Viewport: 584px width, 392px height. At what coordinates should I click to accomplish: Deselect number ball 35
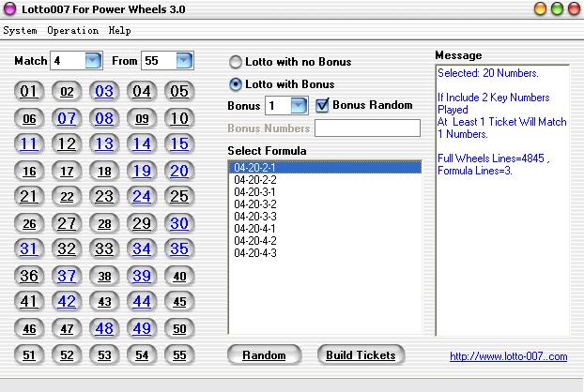click(179, 249)
